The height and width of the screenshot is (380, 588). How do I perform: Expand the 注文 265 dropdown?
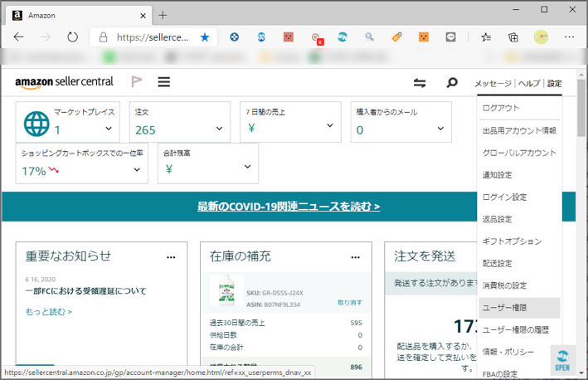pyautogui.click(x=219, y=129)
